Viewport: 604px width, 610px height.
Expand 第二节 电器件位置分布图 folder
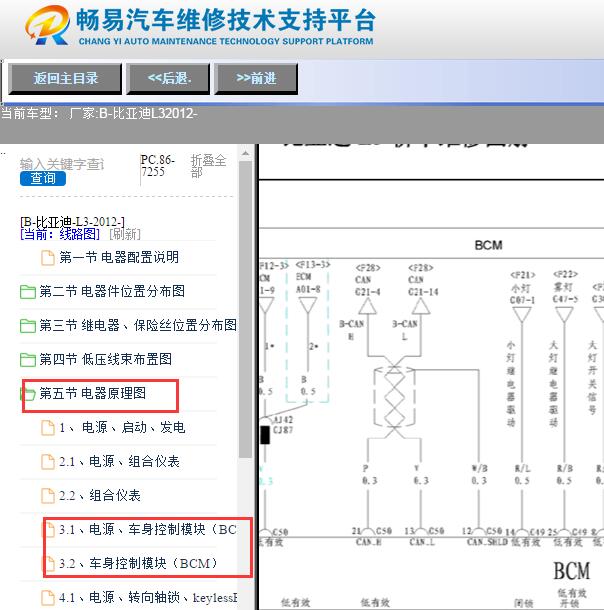[x=112, y=291]
